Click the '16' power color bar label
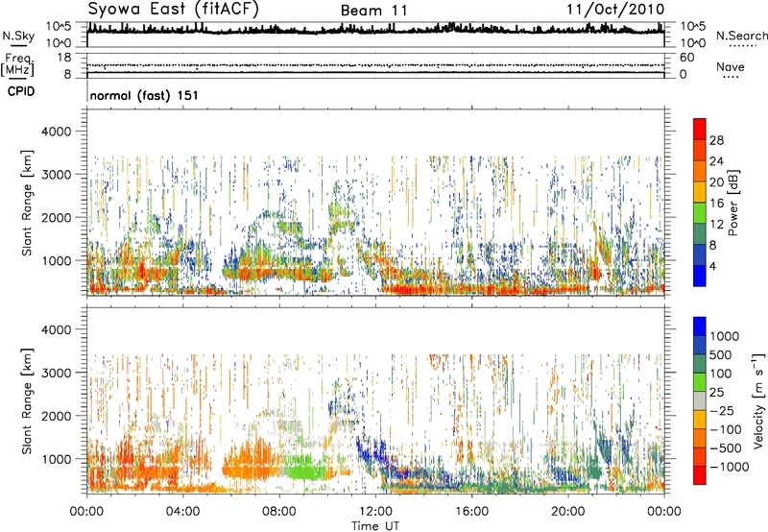Screen dimensions: 768x532 point(716,204)
